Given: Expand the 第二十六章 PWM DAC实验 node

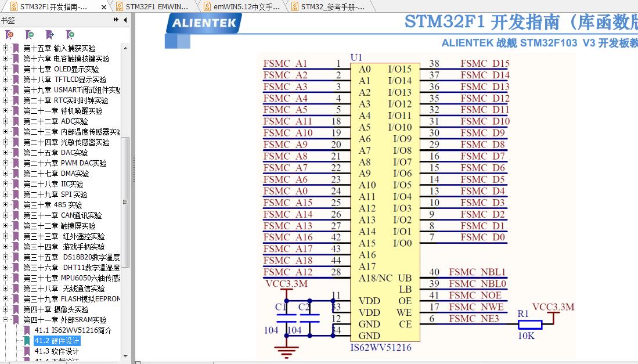Looking at the screenshot, I should (x=5, y=163).
